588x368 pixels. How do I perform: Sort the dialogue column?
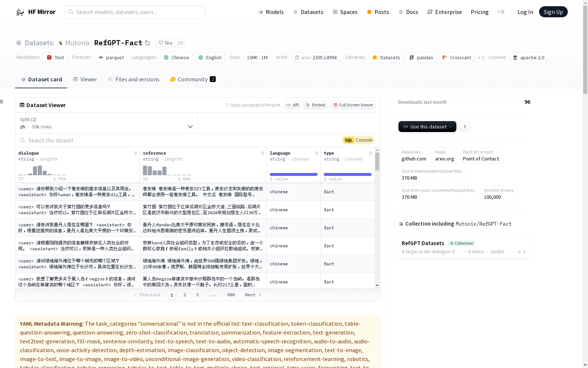tap(136, 153)
